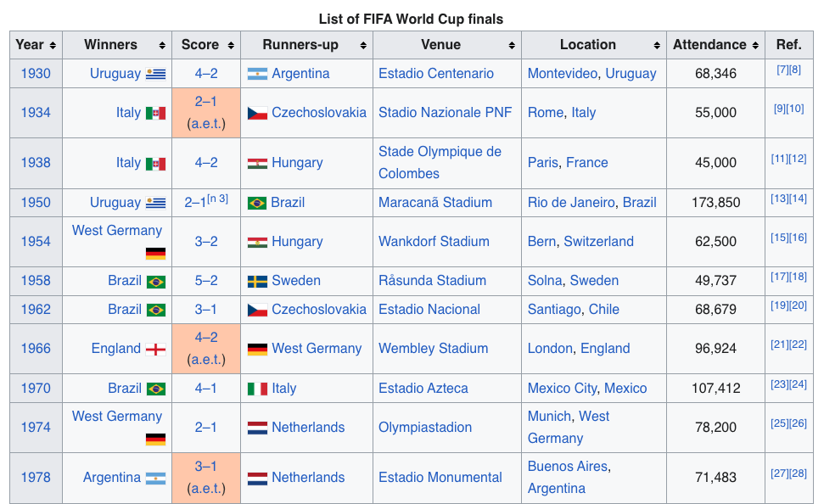Click the Czechoslovakia flag in 1934 row
This screenshot has width=824, height=504.
tap(257, 113)
